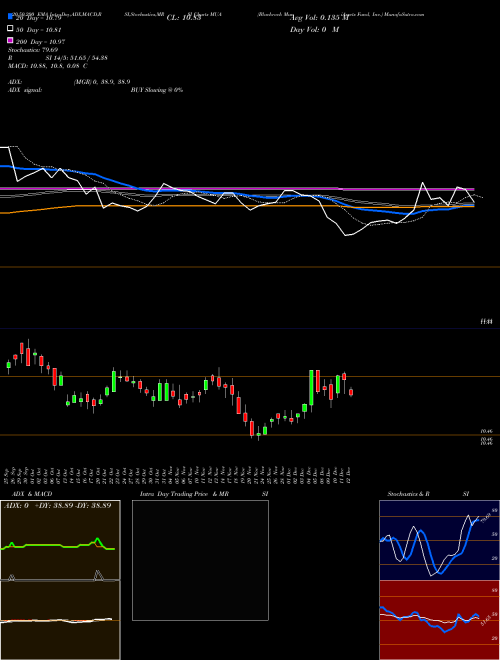Click the blue-background Stochastics chart panel

tap(439, 540)
